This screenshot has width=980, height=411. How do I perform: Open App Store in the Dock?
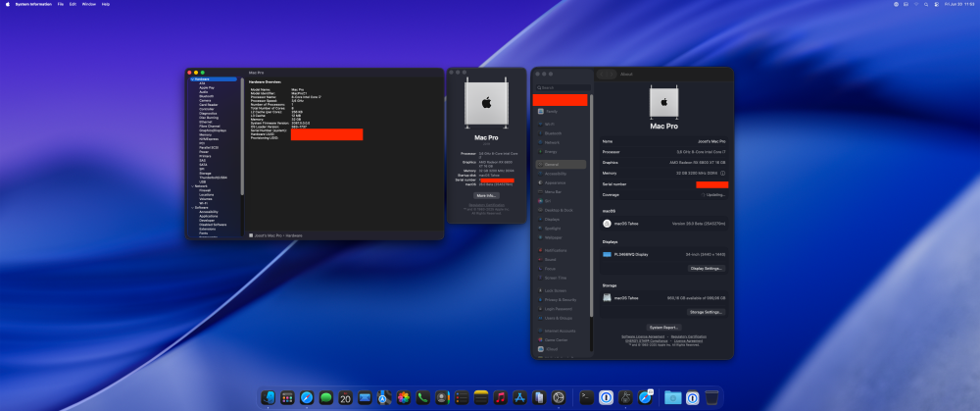click(x=519, y=396)
